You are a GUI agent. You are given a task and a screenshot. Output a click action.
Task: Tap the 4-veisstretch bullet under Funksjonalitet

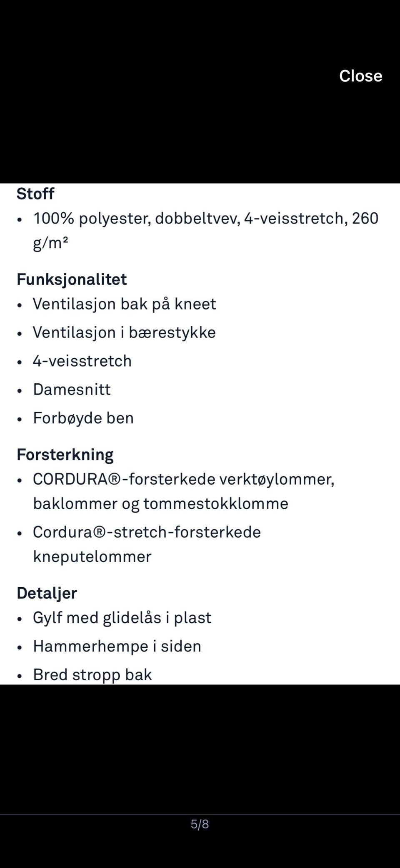coord(82,361)
